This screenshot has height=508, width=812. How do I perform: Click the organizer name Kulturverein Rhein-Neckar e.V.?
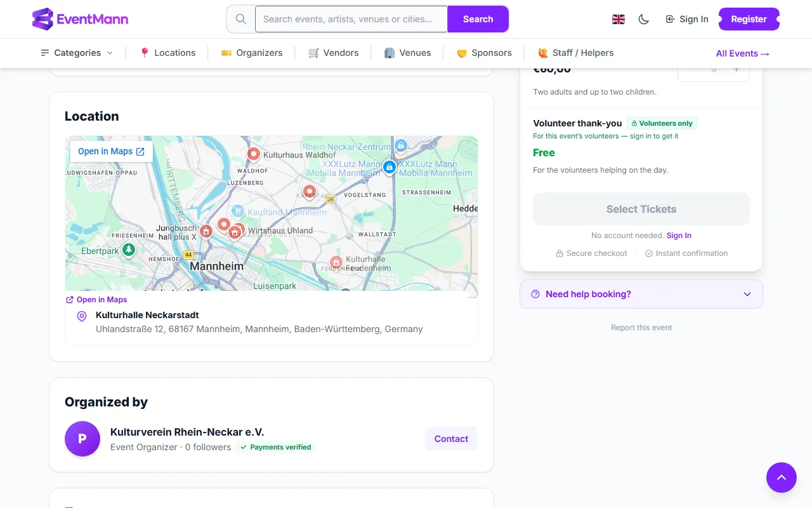tap(187, 432)
